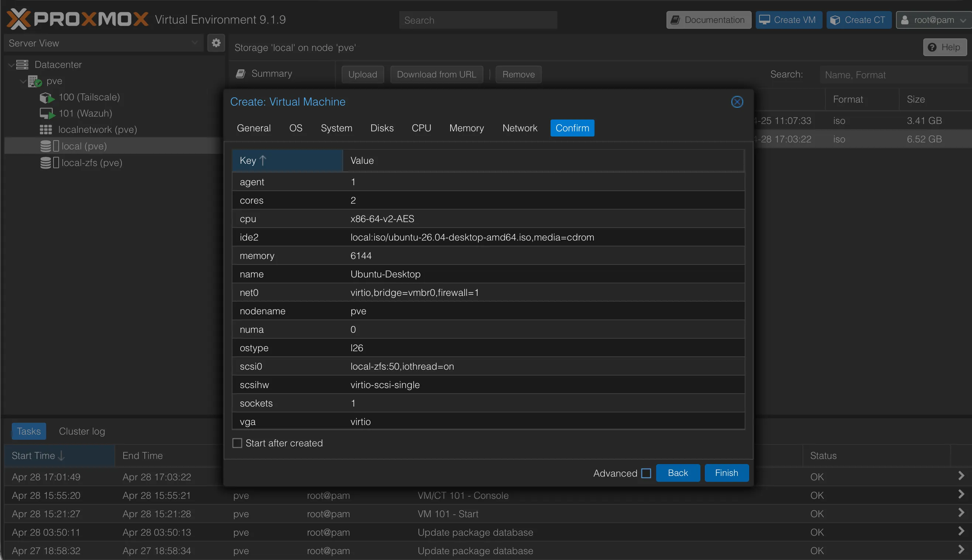Click the Documentation book icon
Viewport: 972px width, 560px height.
pos(675,20)
